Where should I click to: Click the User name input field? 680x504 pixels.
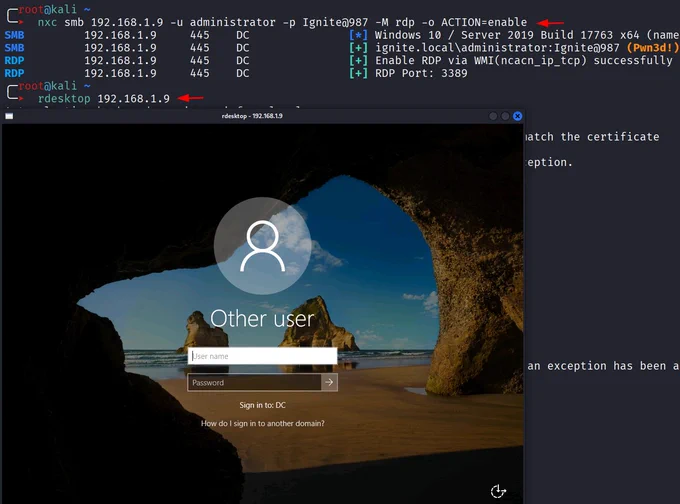[262, 356]
